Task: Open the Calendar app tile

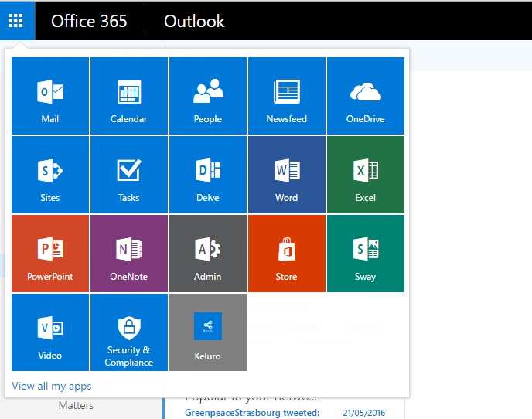Action: point(129,96)
